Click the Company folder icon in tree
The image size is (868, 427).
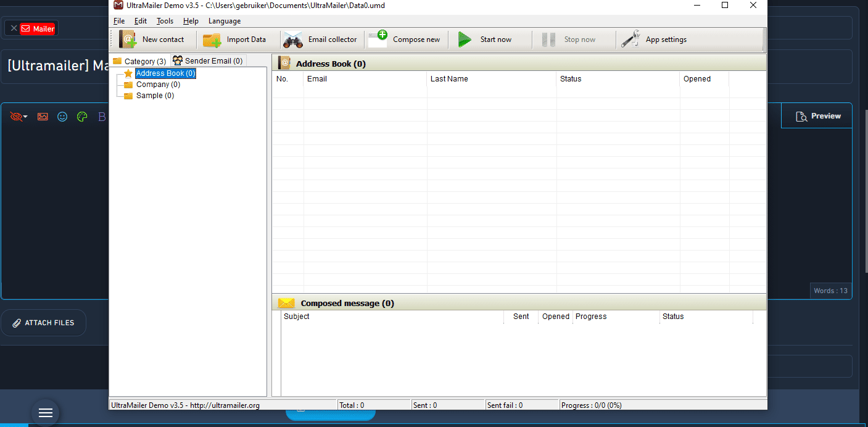click(128, 85)
